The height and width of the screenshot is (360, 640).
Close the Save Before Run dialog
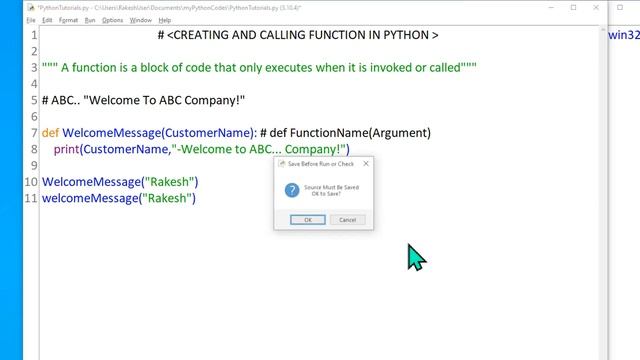coord(366,164)
